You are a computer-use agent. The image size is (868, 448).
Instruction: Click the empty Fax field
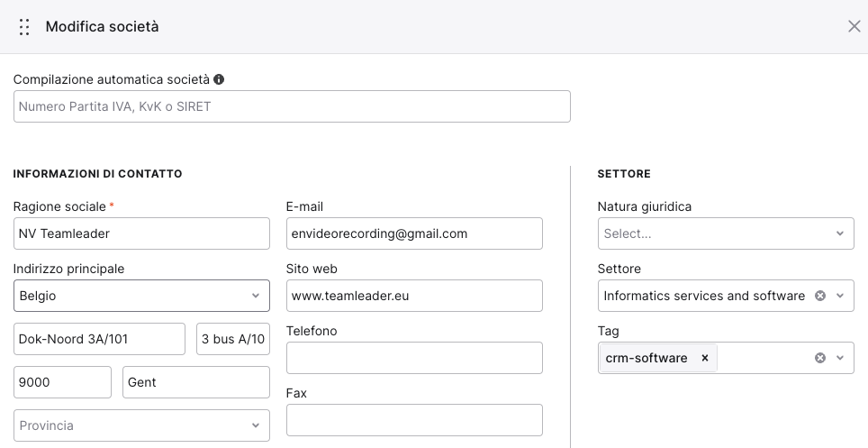pyautogui.click(x=414, y=420)
